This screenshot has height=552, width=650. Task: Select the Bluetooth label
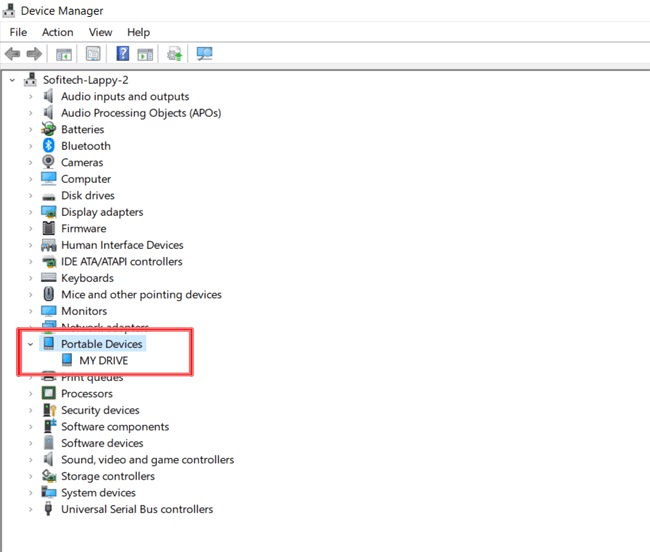tap(86, 146)
